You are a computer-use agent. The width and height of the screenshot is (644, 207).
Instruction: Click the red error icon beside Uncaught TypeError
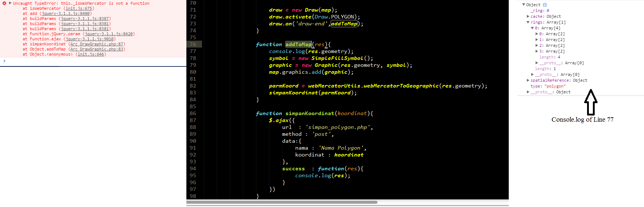(x=4, y=3)
